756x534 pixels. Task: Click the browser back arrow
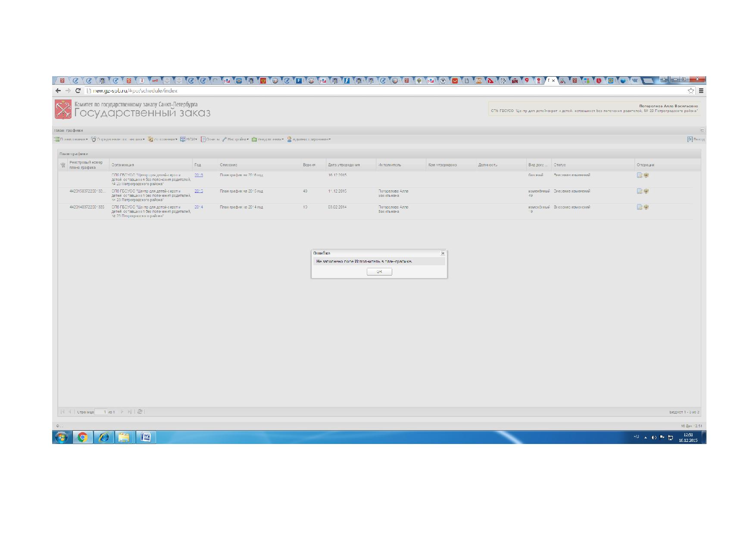point(58,91)
